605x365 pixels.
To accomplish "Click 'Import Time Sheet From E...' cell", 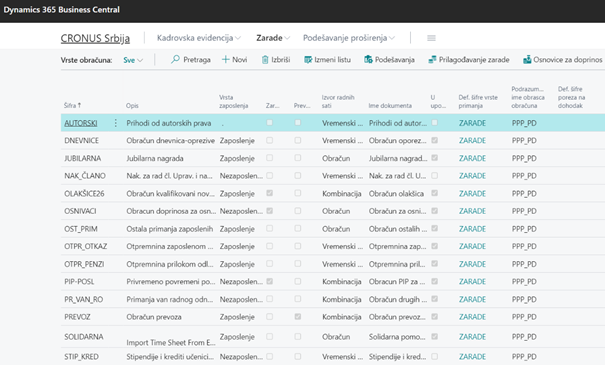I will pyautogui.click(x=171, y=342).
